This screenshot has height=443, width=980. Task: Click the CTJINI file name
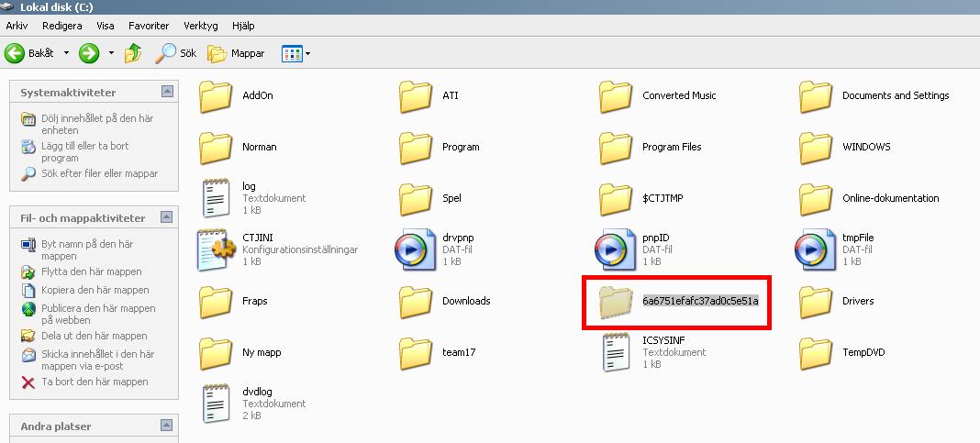coord(258,238)
